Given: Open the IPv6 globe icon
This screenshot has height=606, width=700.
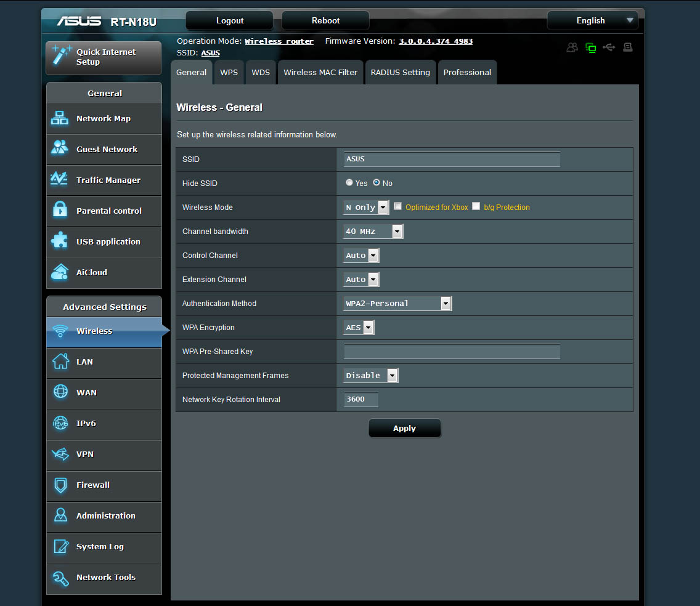Looking at the screenshot, I should coord(61,422).
